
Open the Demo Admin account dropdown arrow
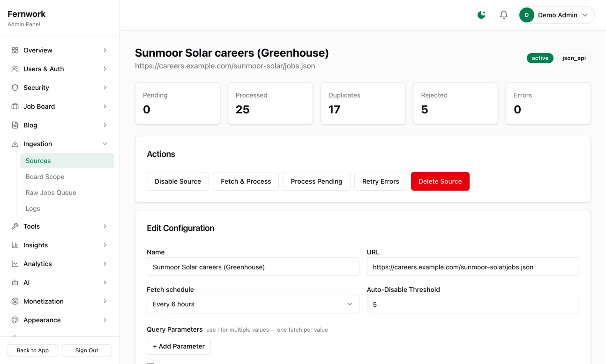(x=585, y=15)
